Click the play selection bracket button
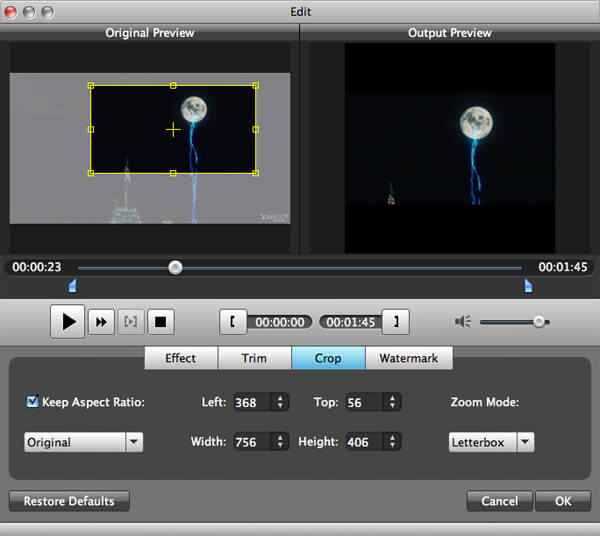600x536 pixels. coord(131,322)
